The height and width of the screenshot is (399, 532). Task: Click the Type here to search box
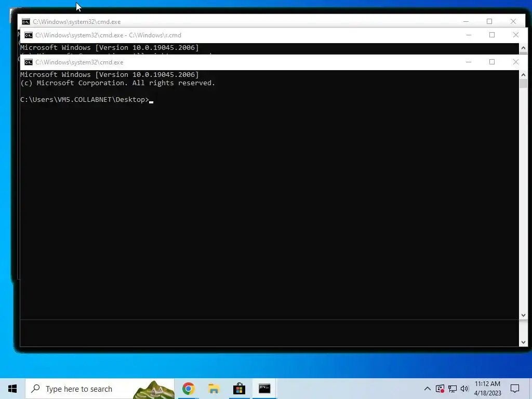(100, 389)
